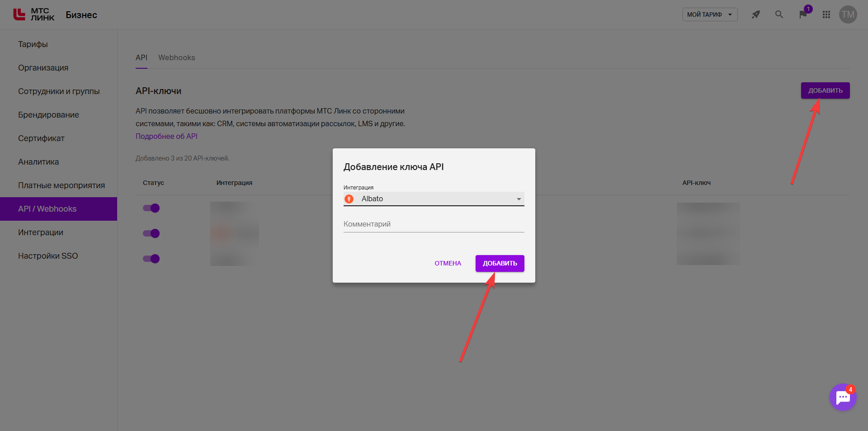The height and width of the screenshot is (431, 868).
Task: Open Брендирование in the sidebar
Action: tap(58, 115)
